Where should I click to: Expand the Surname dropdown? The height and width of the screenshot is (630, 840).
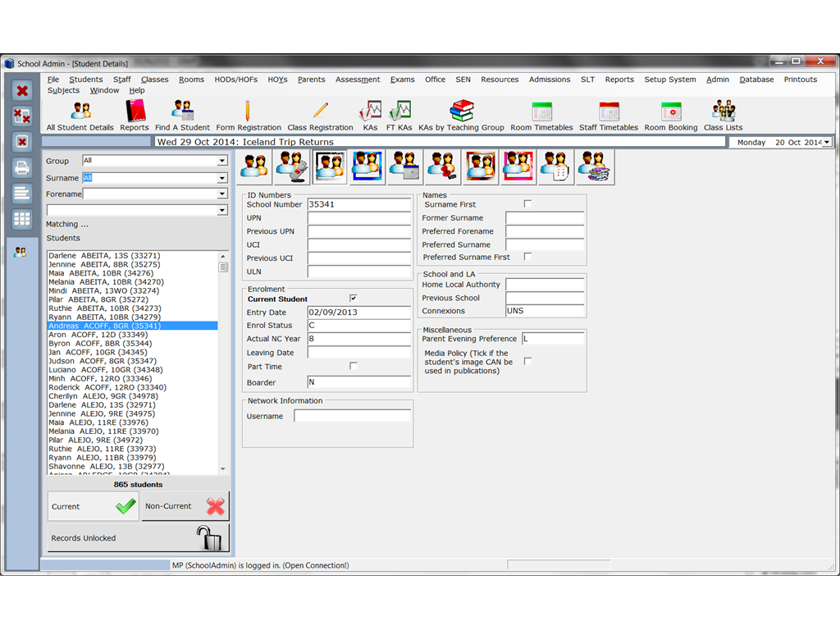tap(221, 178)
